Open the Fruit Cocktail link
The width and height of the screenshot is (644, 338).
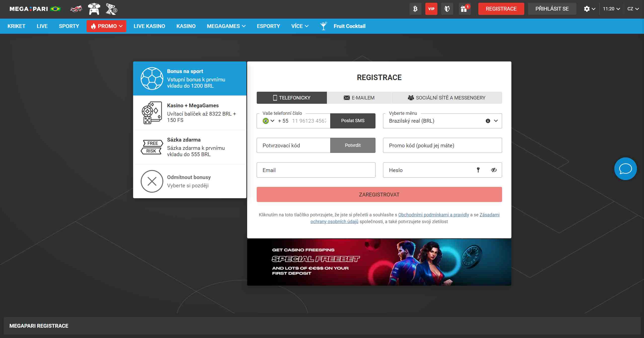click(349, 26)
